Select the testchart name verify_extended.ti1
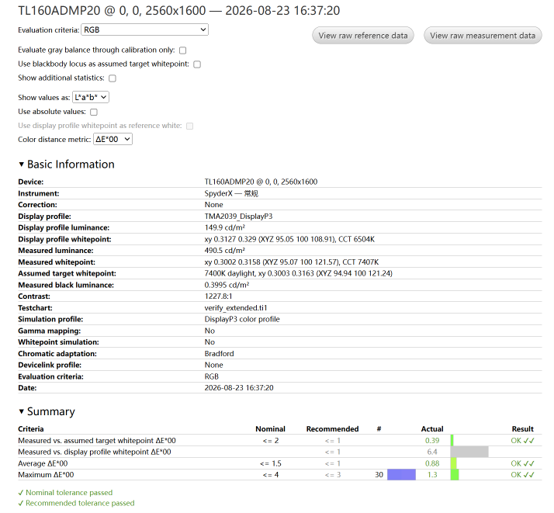This screenshot has width=554, height=513. (236, 308)
